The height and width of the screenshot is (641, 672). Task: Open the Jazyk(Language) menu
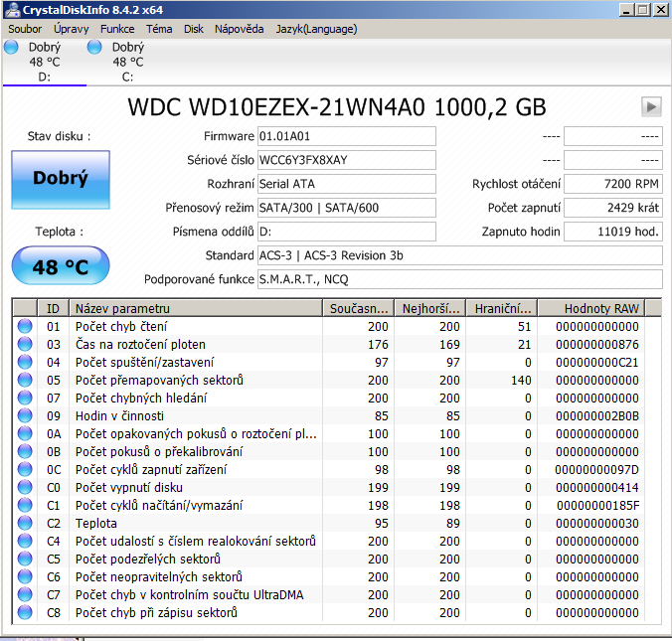click(314, 29)
